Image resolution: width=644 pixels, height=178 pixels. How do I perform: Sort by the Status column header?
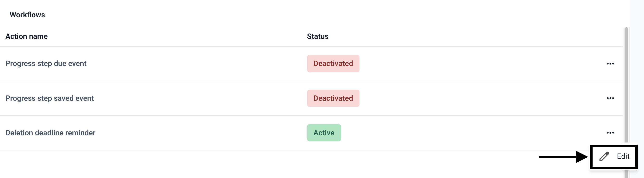[317, 36]
